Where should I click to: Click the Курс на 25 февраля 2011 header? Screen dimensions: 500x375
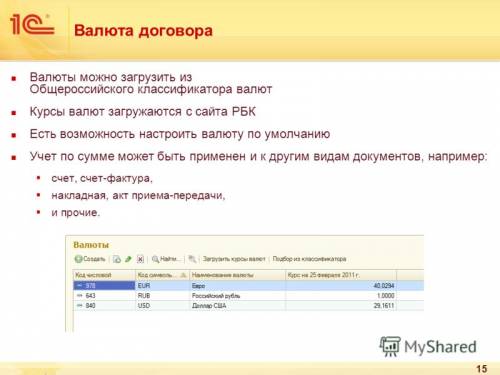point(341,275)
